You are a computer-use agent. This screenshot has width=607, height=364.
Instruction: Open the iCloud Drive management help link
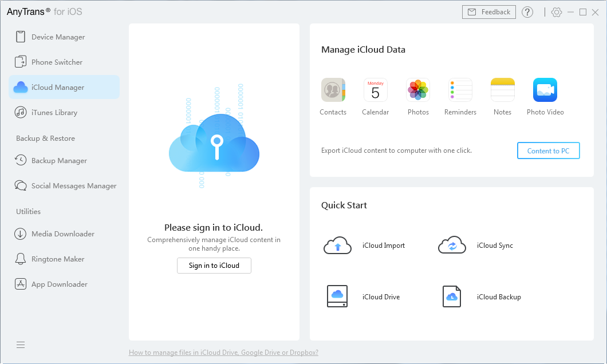click(223, 352)
